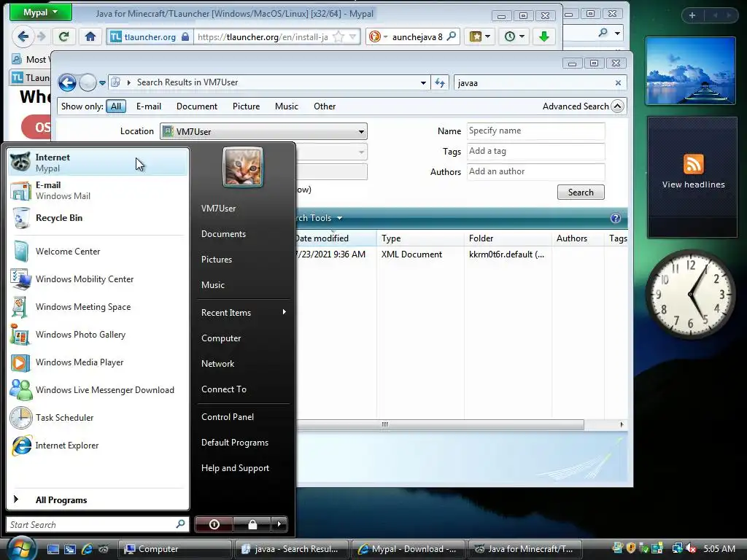Click the Add an author field
The width and height of the screenshot is (747, 560).
[x=536, y=171]
